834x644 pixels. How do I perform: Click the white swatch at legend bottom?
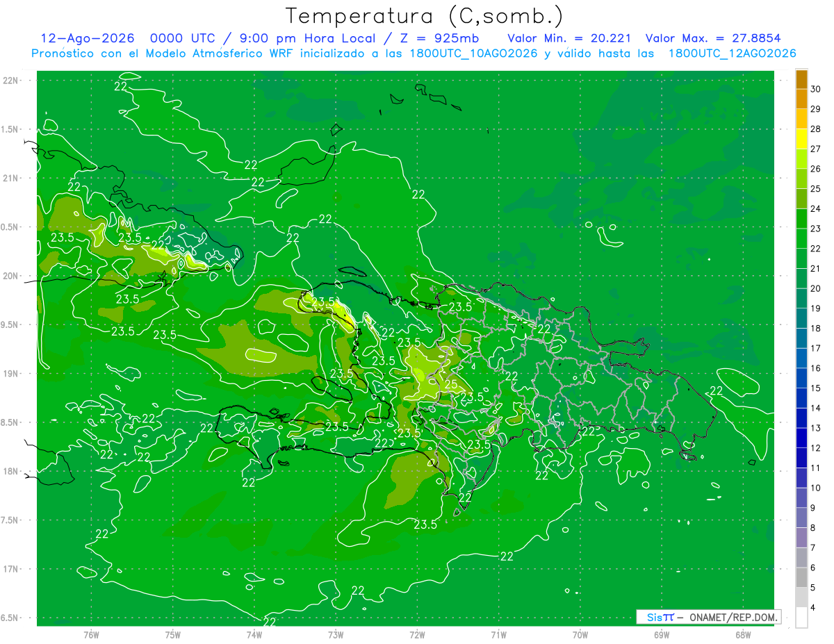coord(801,618)
